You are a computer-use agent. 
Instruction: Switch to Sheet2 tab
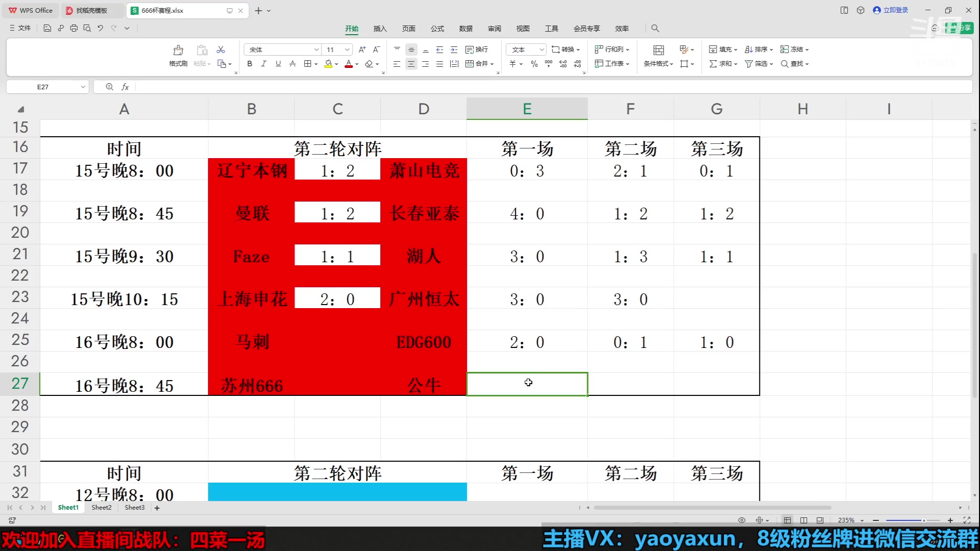pyautogui.click(x=102, y=508)
